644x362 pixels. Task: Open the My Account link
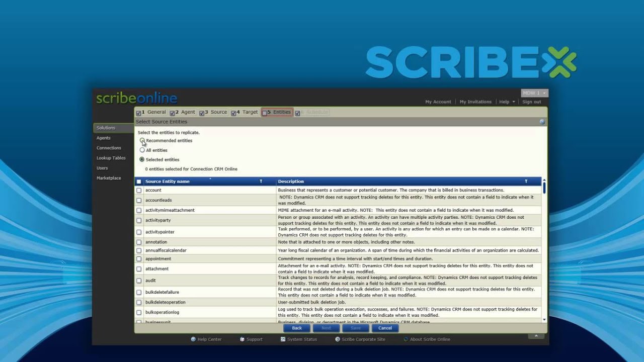tap(438, 102)
